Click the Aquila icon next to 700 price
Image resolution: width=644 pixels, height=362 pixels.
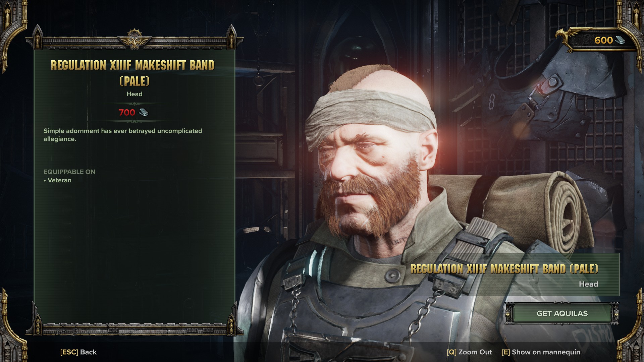[x=144, y=112]
